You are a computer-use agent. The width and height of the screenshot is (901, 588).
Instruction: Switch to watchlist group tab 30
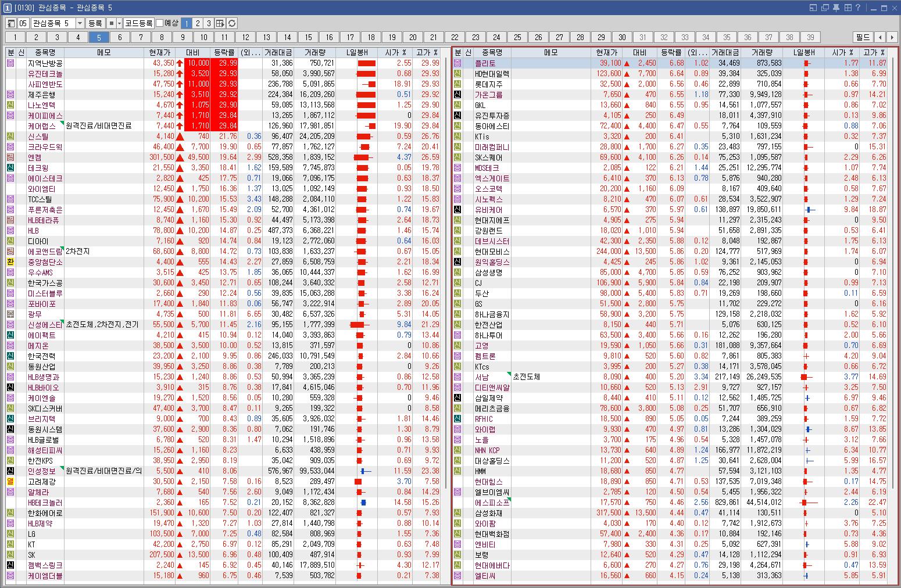click(x=622, y=37)
